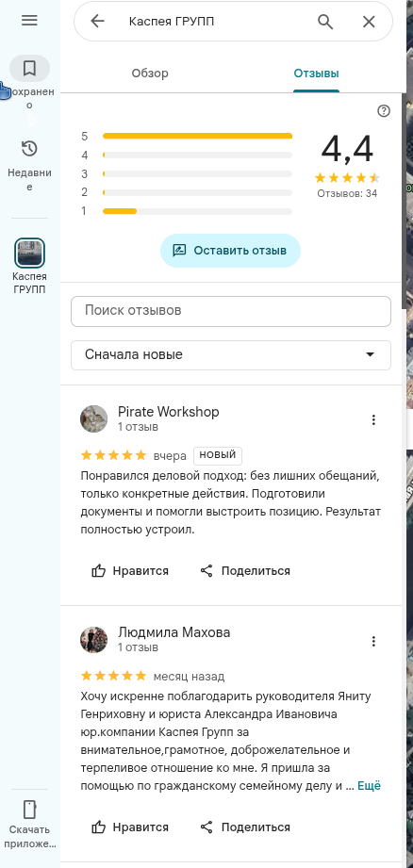Share the Людмила Махова review
413x868 pixels.
[245, 827]
